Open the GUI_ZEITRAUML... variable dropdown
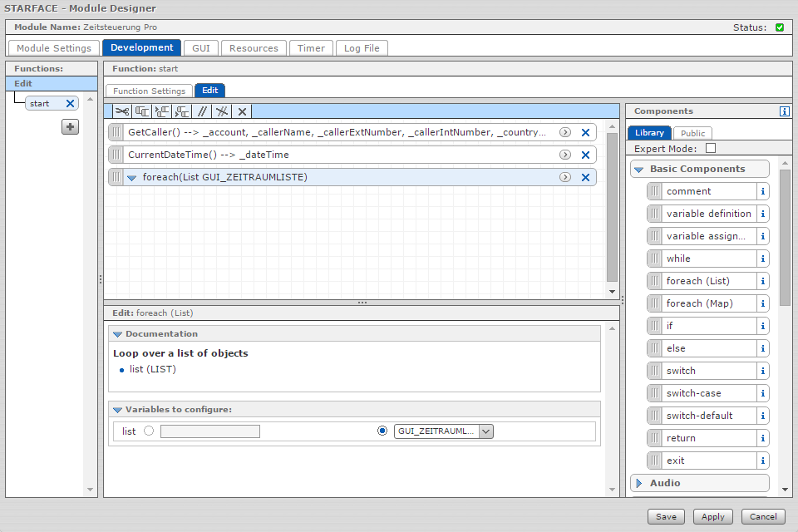This screenshot has width=798, height=532. [x=486, y=431]
